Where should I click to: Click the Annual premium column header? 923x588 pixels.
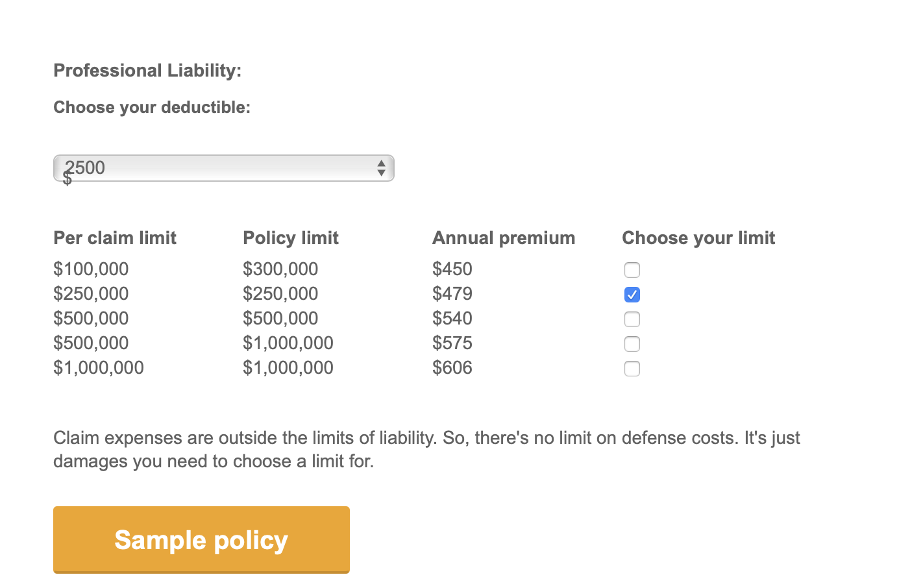504,238
